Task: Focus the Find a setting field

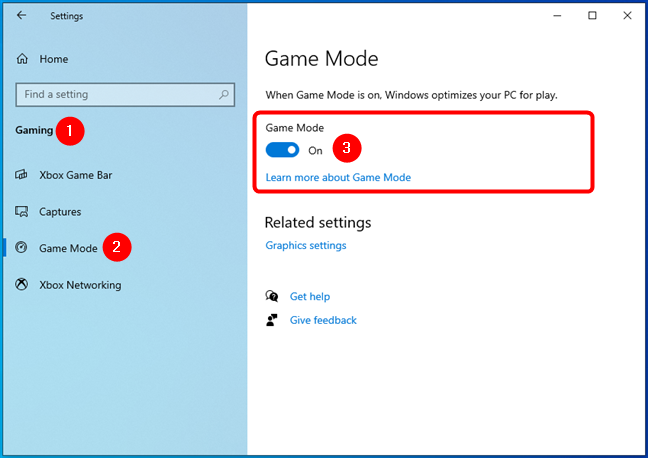Action: (115, 95)
